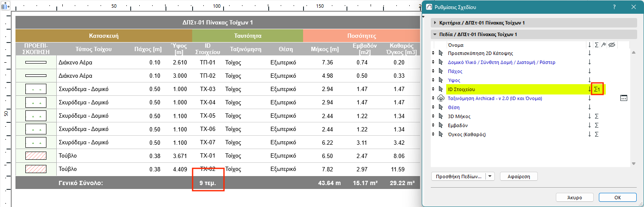Screen dimensions: 644x207
Task: Click the cursor icon of Προεπισκόπηση 2D Κάτοψης field
Action: [441, 53]
